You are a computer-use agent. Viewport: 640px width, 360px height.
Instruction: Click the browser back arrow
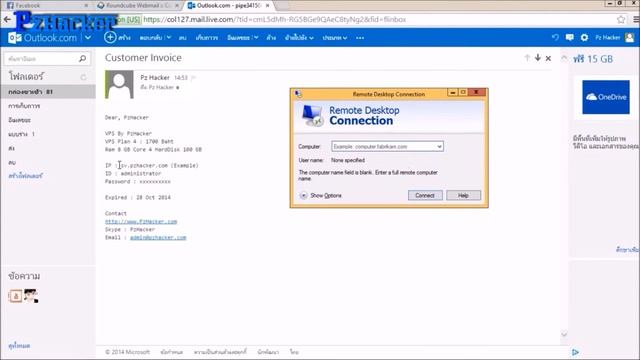tap(7, 19)
